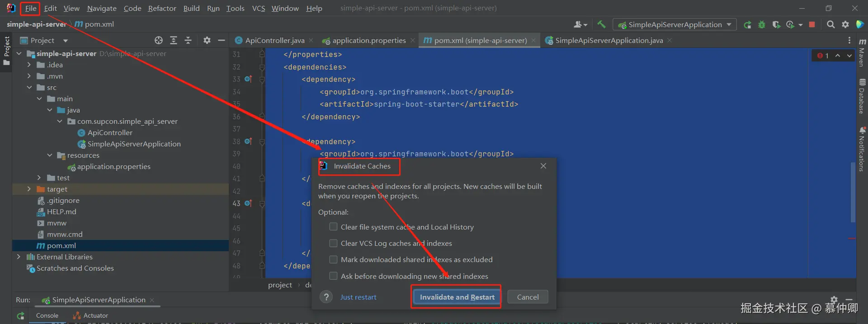This screenshot has height=324, width=868.
Task: Check Mark downloaded shared indexes as excluded
Action: tap(333, 259)
